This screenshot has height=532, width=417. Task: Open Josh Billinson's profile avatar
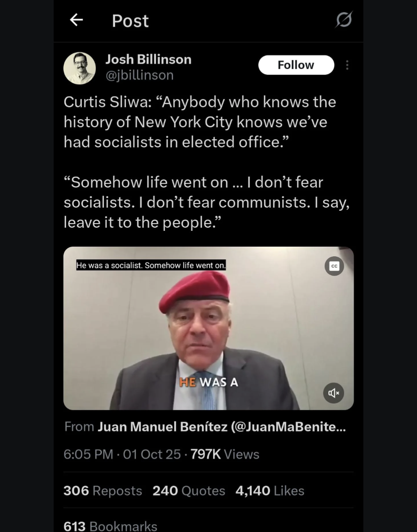point(80,68)
